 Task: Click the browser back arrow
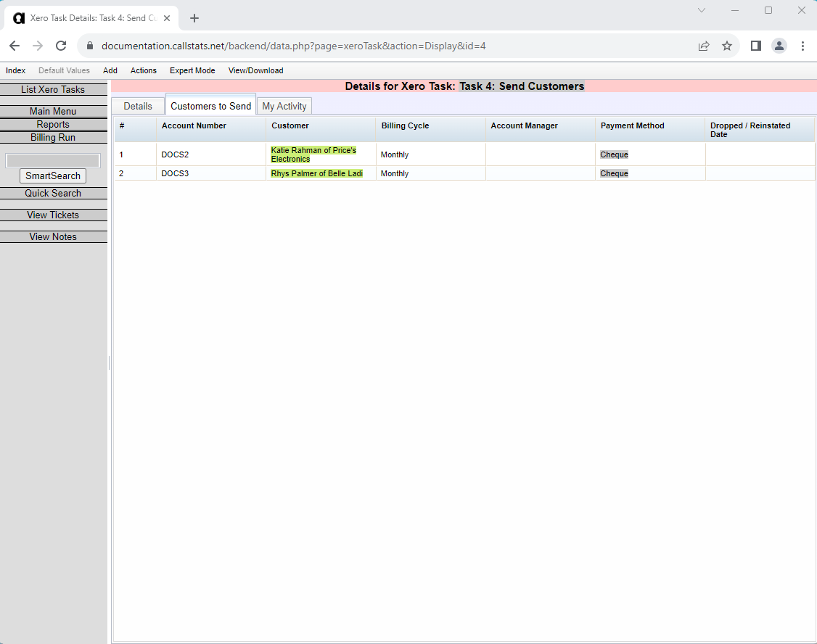pos(15,46)
